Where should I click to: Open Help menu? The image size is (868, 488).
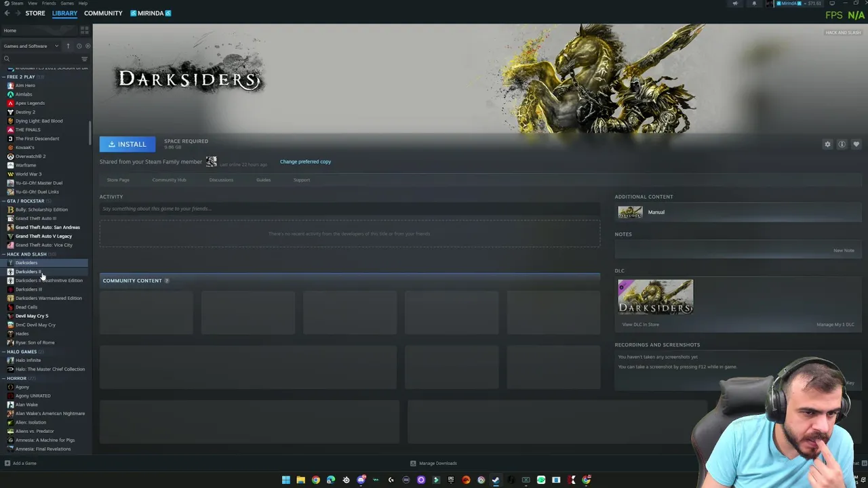[83, 3]
